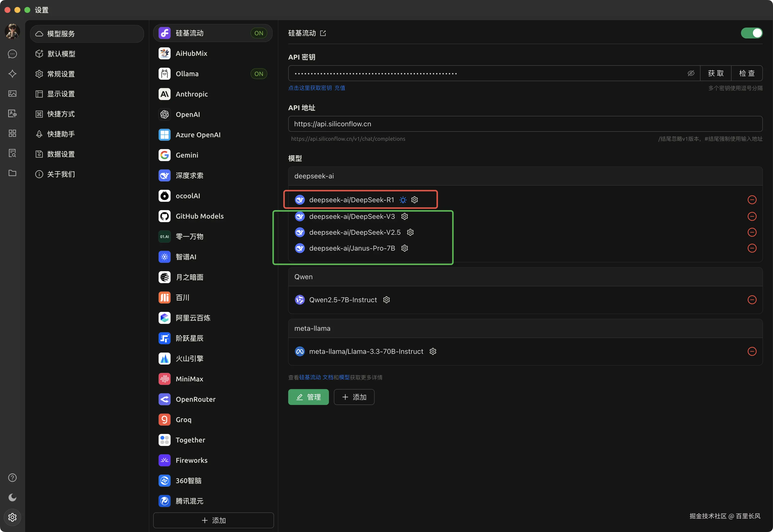Remove the Qwen2.5-7B-Instruct model

[752, 300]
